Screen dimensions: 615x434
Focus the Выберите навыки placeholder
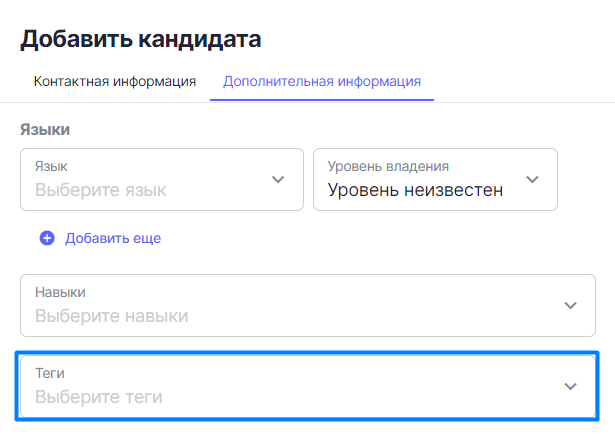click(112, 316)
